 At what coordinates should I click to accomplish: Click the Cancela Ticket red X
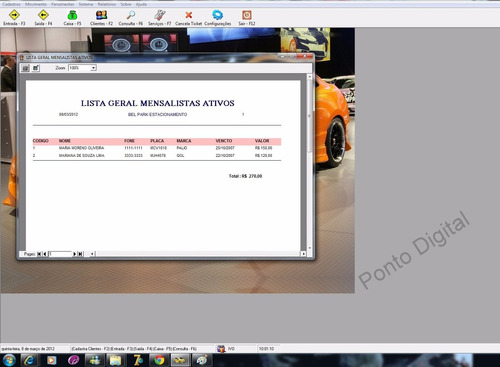point(189,18)
